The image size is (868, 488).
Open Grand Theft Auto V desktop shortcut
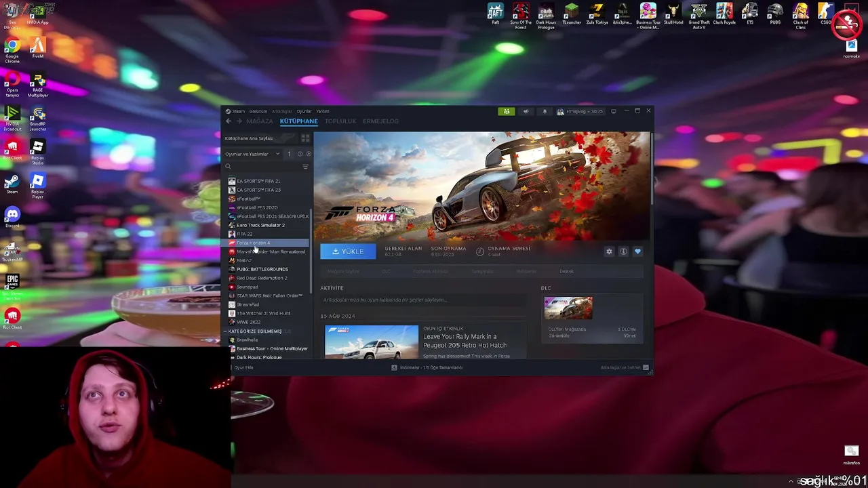click(x=699, y=16)
